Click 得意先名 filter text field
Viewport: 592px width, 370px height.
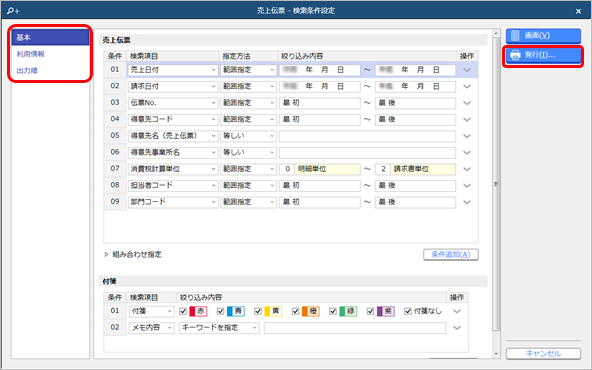[x=367, y=136]
